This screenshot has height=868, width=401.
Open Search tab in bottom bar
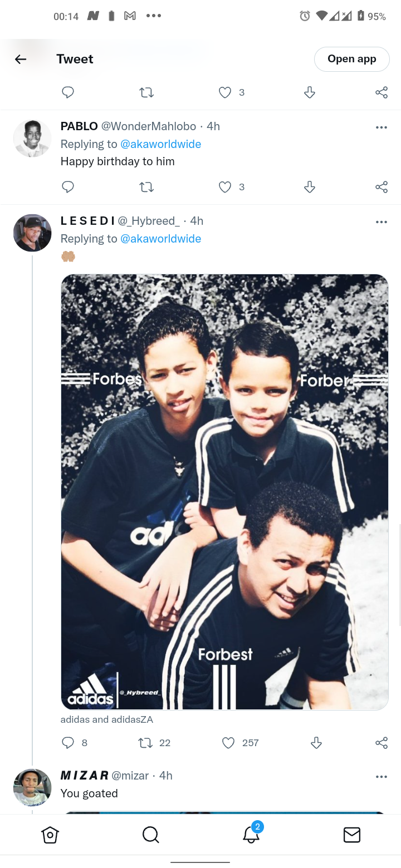(150, 835)
